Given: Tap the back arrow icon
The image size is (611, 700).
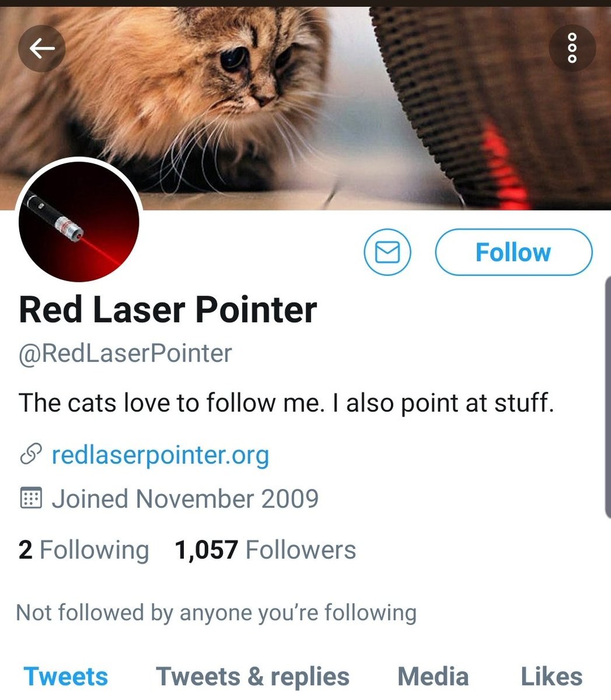Looking at the screenshot, I should pos(41,49).
